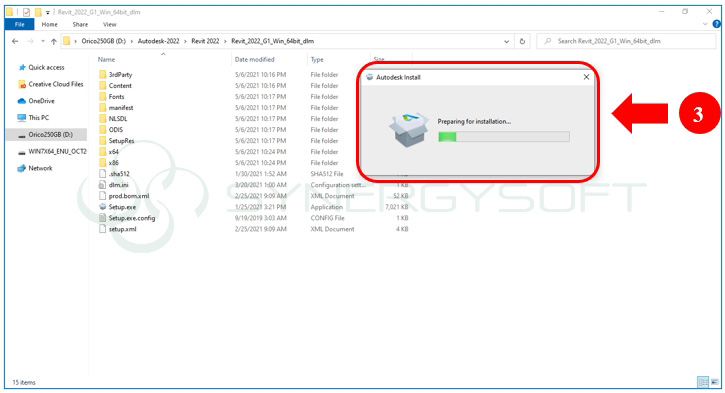
Task: Click Autodesk-2022 in address breadcrumb
Action: [x=159, y=41]
